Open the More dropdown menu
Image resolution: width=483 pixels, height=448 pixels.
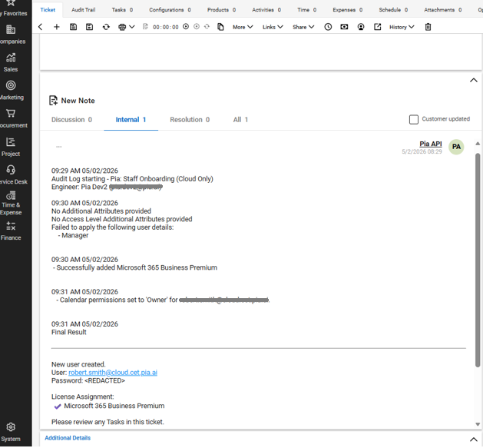(x=243, y=27)
